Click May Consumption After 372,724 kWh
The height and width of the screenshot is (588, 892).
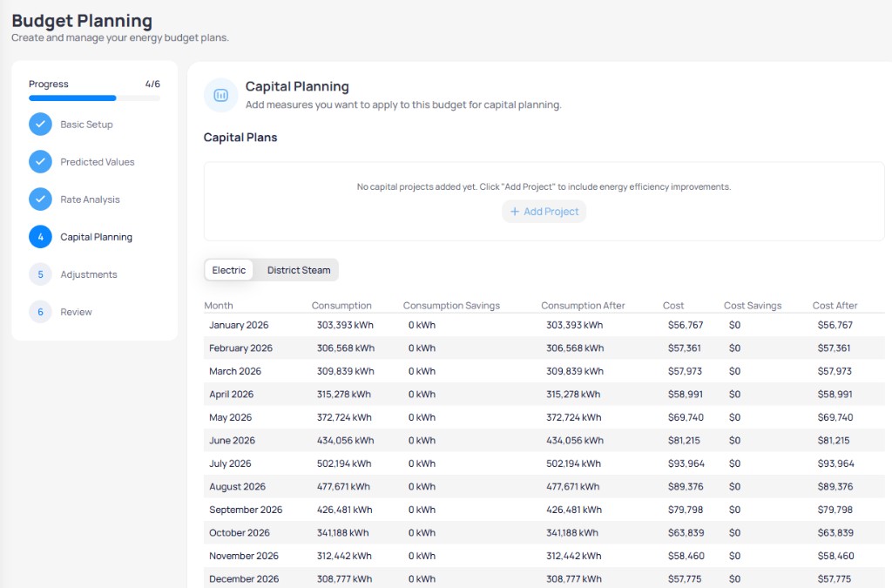click(573, 417)
